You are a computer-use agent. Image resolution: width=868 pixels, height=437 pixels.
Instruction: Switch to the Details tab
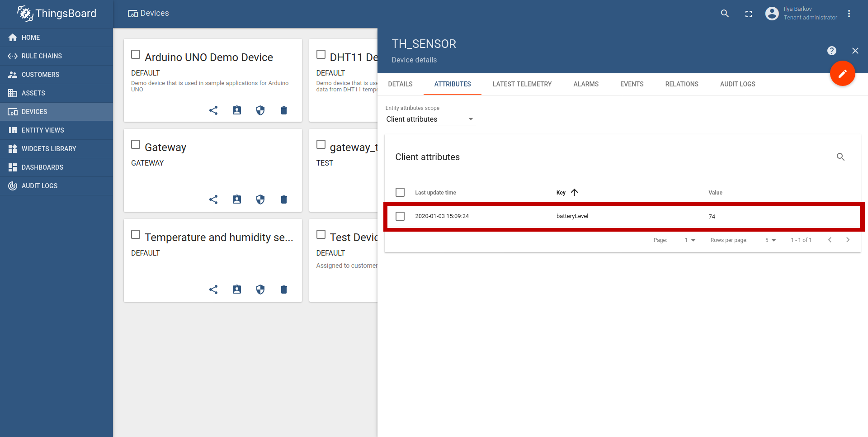(400, 84)
